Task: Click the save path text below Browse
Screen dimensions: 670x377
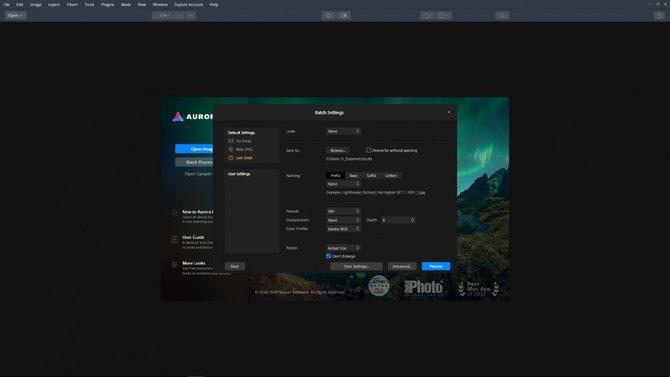Action: click(x=349, y=159)
